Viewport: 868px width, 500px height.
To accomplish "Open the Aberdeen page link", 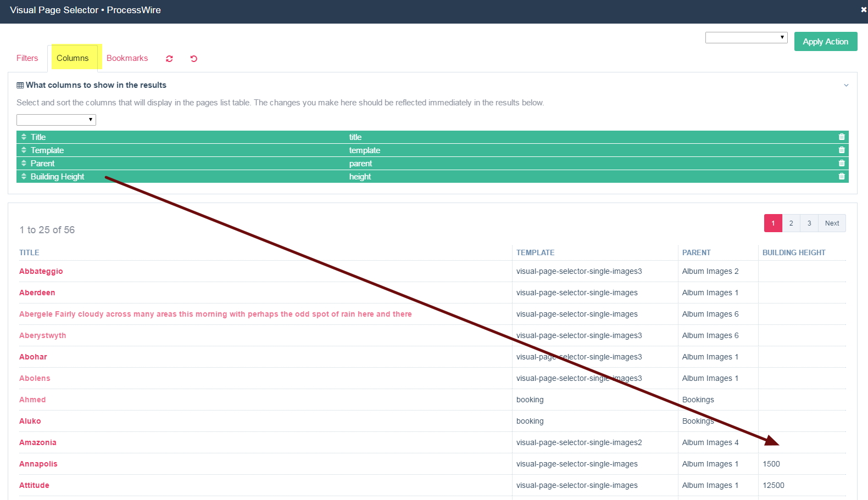I will tap(37, 293).
